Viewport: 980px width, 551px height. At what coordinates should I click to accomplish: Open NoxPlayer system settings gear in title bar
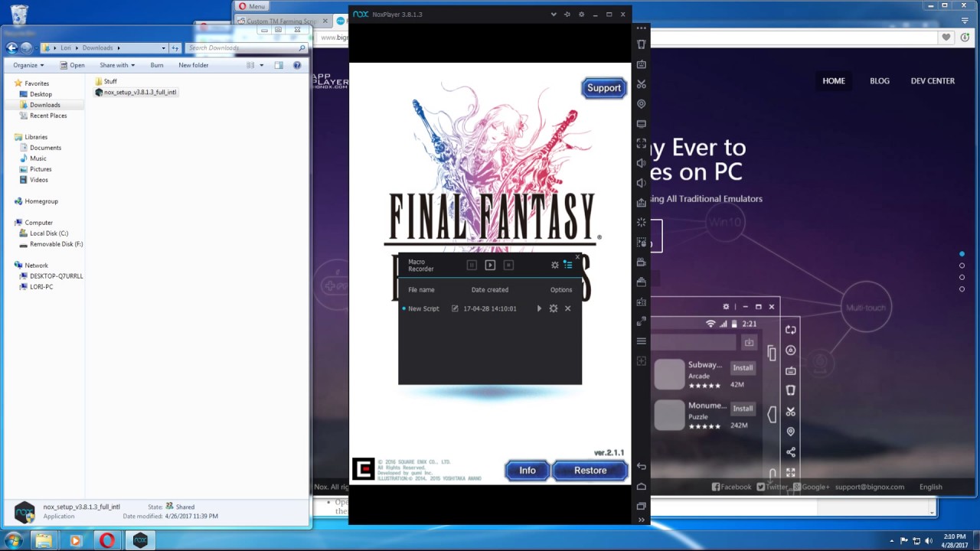pyautogui.click(x=581, y=14)
